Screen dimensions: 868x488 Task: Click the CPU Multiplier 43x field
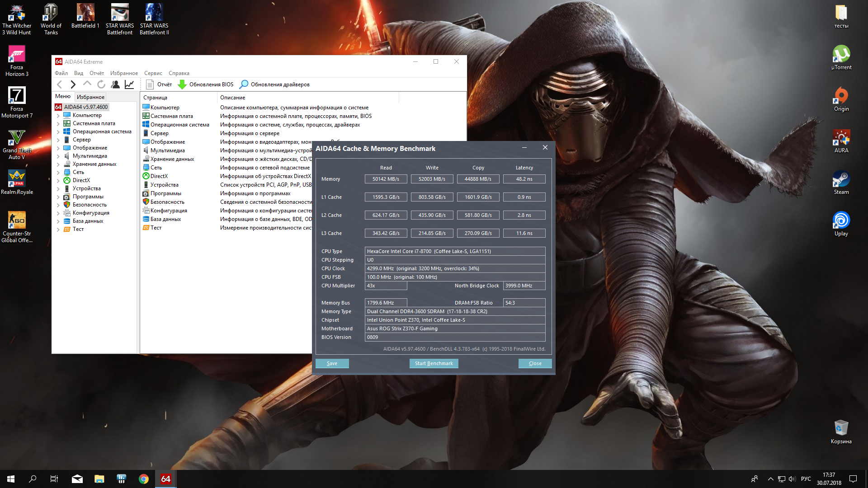[385, 286]
